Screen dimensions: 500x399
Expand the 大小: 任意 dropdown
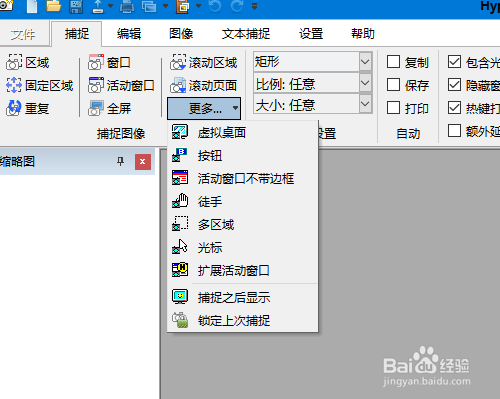coord(365,104)
